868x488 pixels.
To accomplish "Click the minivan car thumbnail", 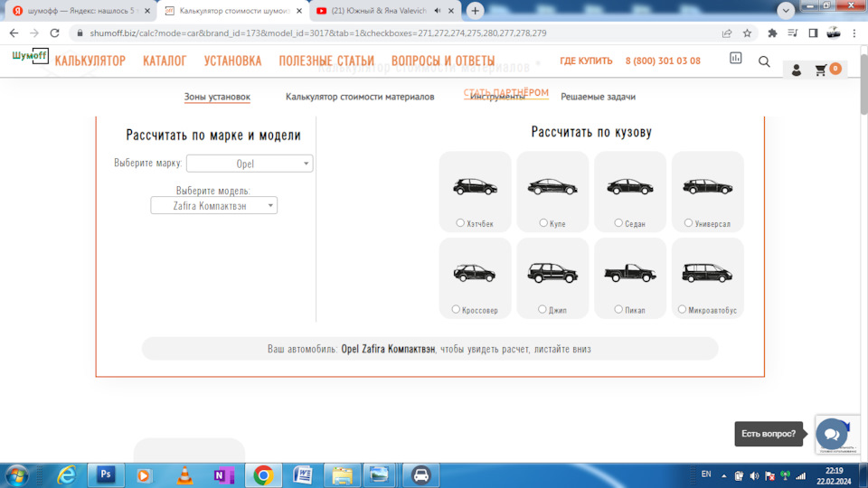I will click(707, 273).
